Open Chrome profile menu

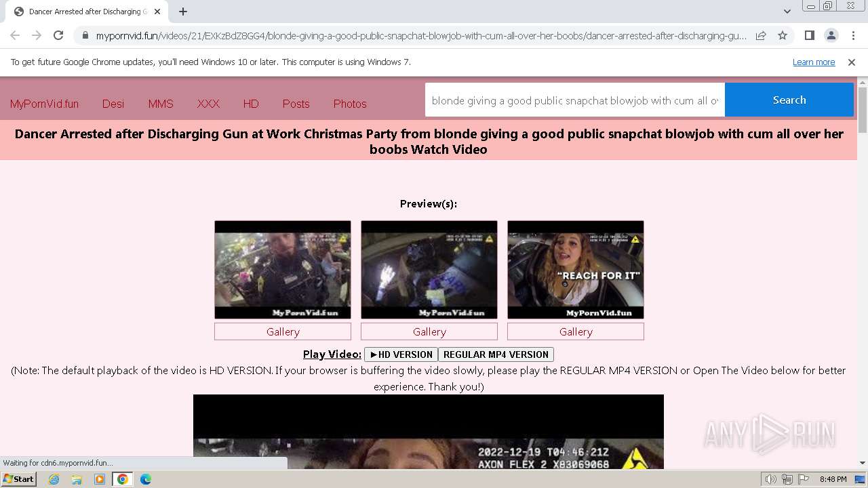pyautogui.click(x=831, y=35)
